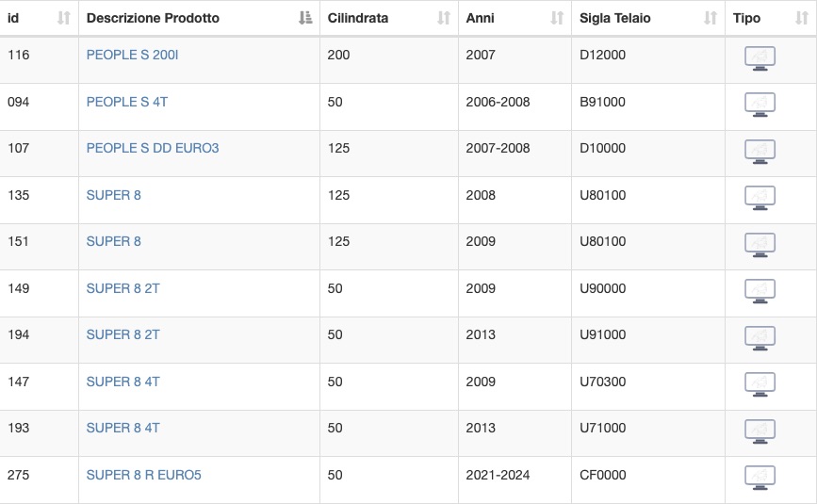The height and width of the screenshot is (504, 817).
Task: Click the monitor icon in row 094
Action: coord(760,105)
